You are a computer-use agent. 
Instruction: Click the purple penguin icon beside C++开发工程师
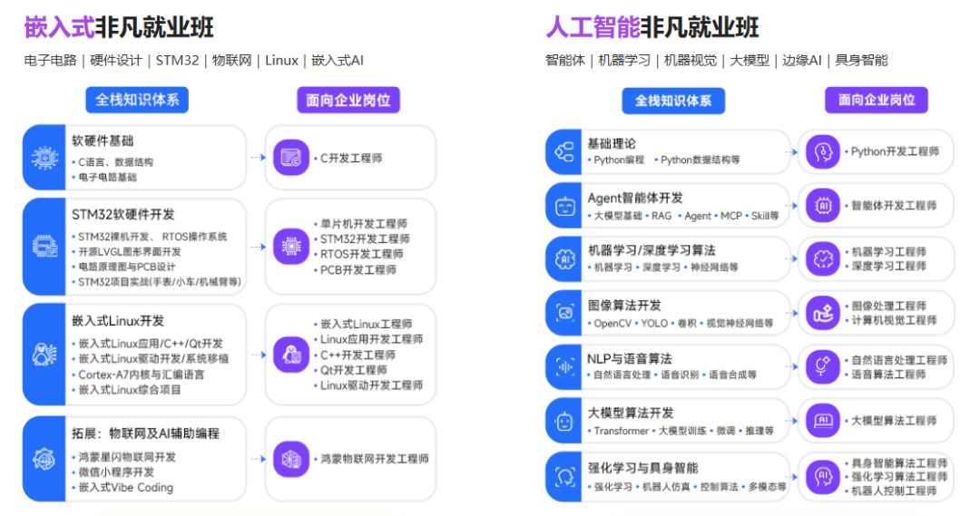click(291, 355)
